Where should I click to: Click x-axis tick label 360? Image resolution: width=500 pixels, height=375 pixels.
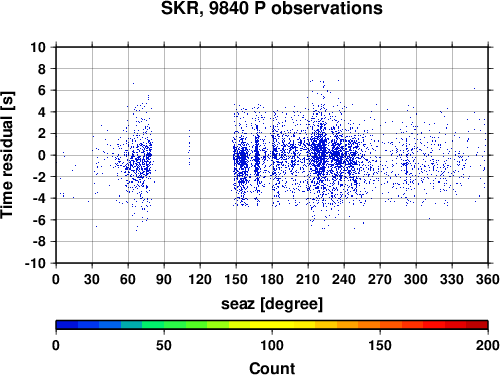(x=488, y=279)
